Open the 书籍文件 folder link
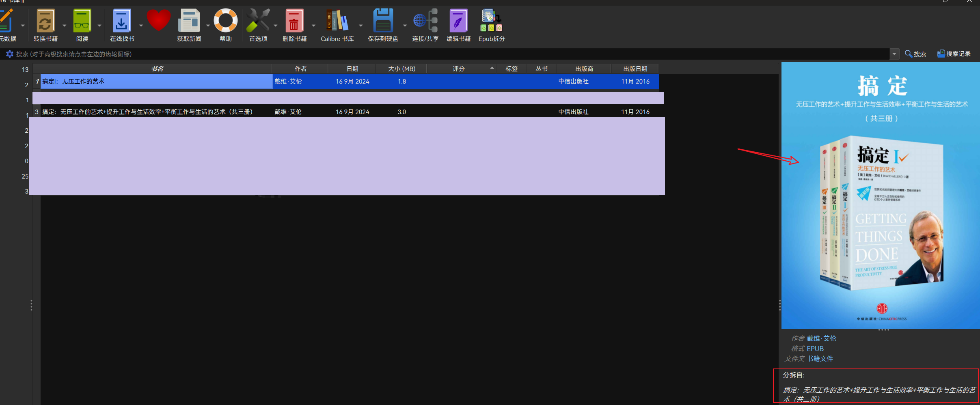This screenshot has width=980, height=405. click(x=820, y=359)
